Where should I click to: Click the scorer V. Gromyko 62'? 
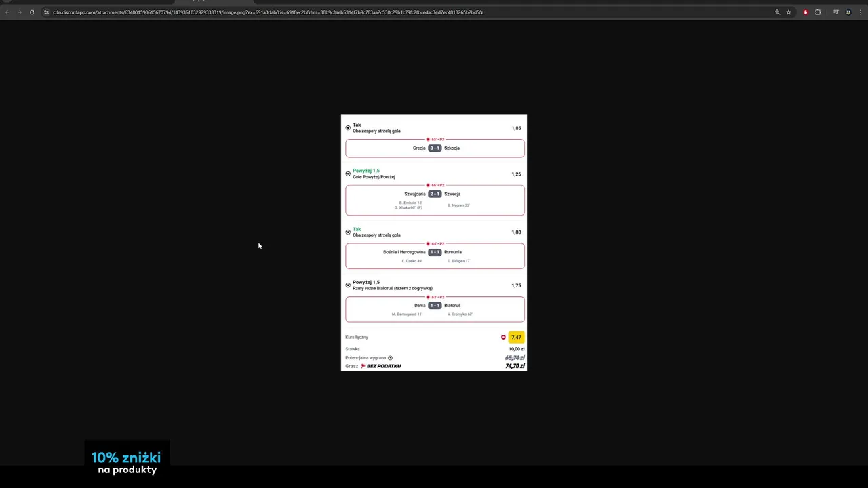(460, 314)
